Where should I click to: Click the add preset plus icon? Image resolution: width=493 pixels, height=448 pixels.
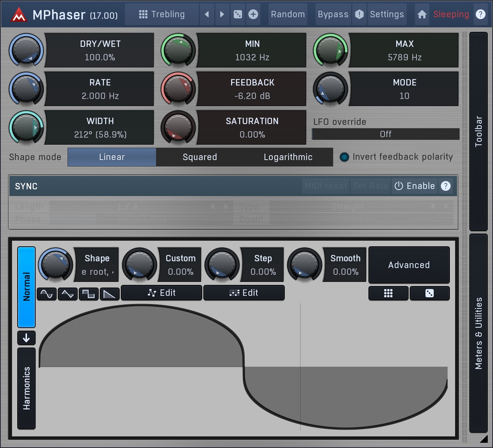(x=254, y=14)
